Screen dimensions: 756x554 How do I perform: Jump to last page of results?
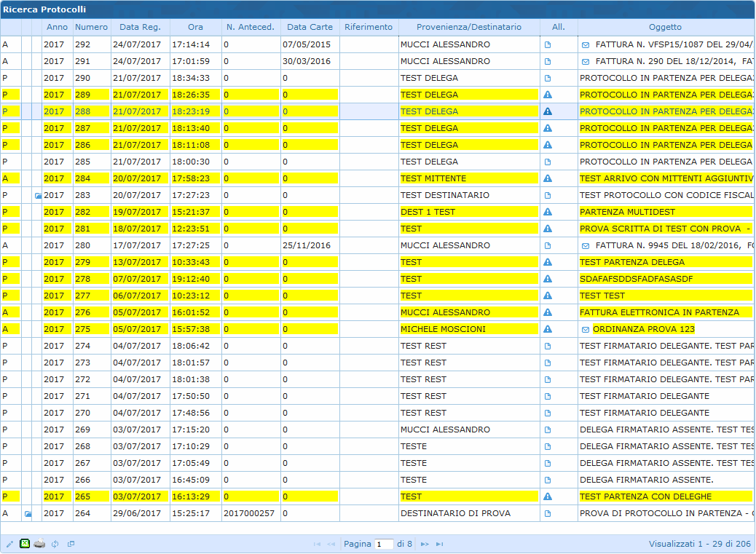coord(439,544)
